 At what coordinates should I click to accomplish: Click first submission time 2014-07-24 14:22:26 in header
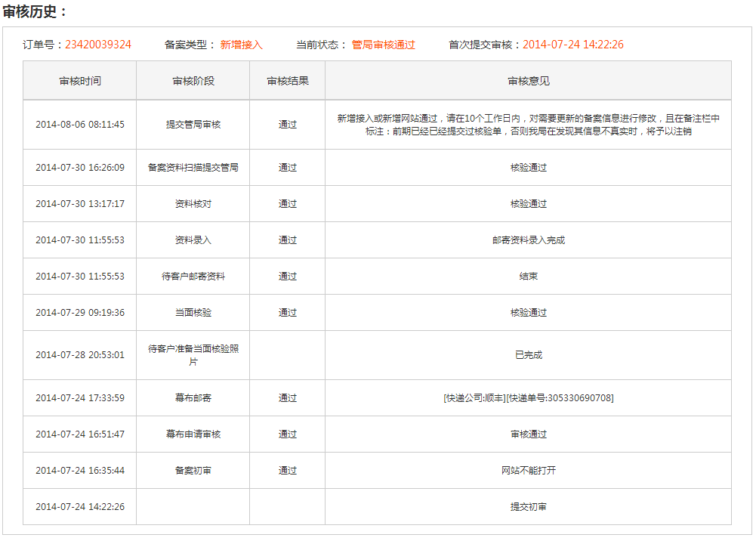coord(572,45)
